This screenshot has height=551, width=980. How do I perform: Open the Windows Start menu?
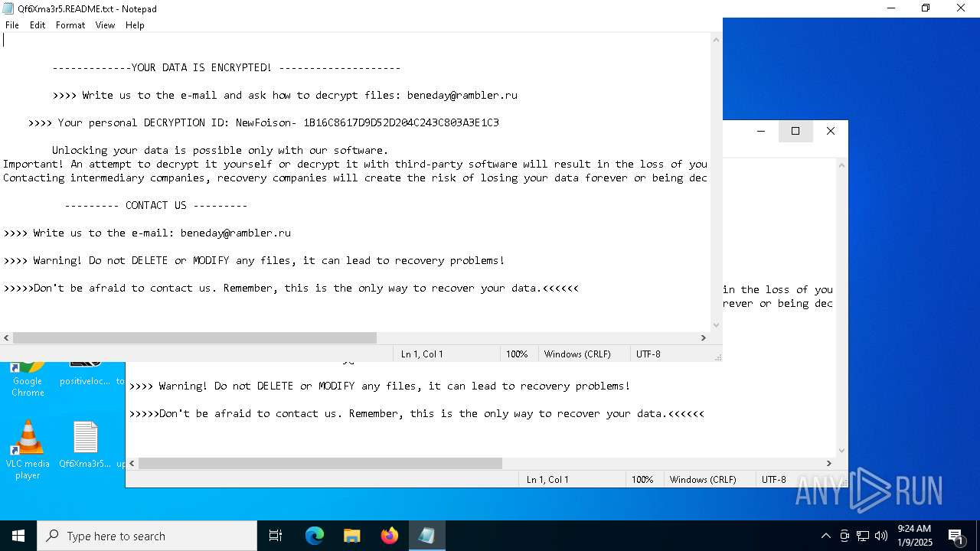click(x=18, y=536)
